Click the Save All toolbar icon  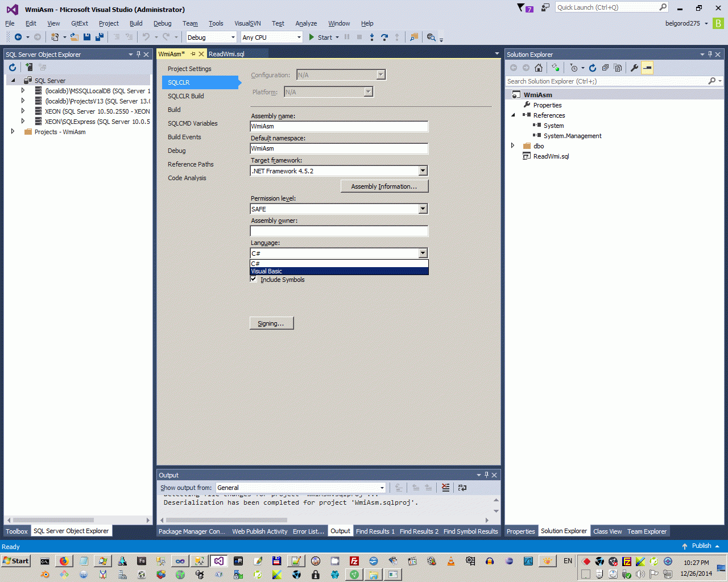[x=100, y=37]
